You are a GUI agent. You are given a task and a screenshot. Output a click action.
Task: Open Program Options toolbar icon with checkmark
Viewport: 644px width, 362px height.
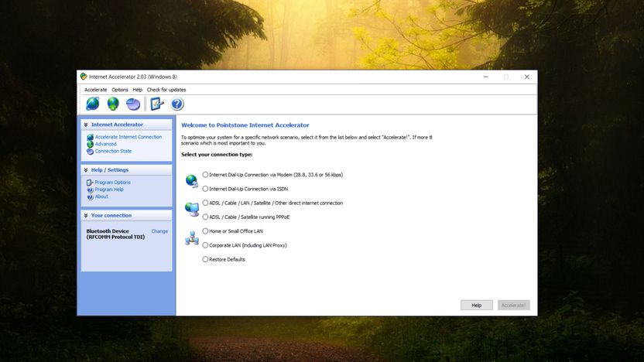click(x=157, y=104)
